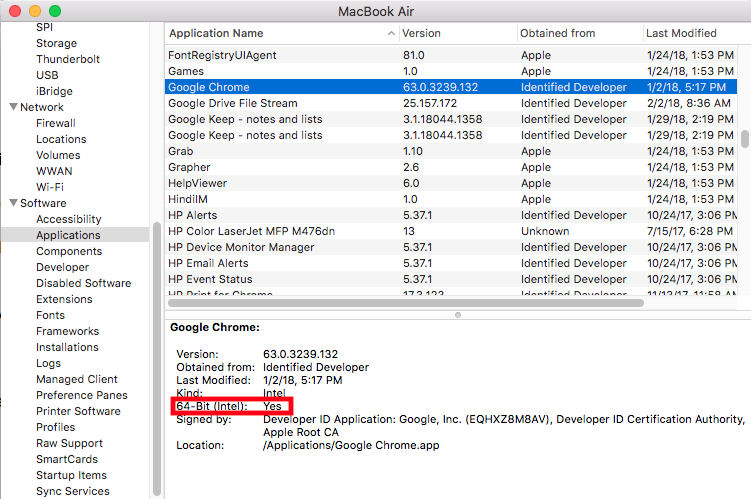The height and width of the screenshot is (499, 751).
Task: Click the green zoom window button
Action: point(55,11)
